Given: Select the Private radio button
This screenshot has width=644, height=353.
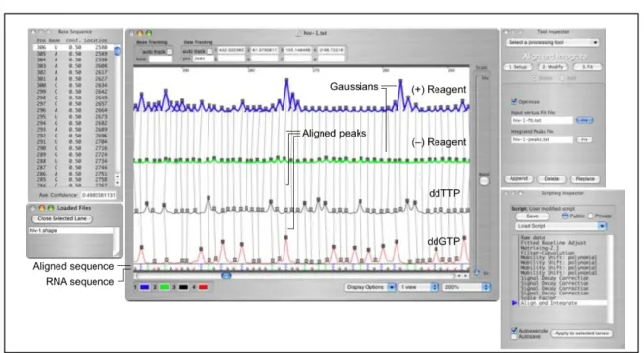Looking at the screenshot, I should coord(591,216).
